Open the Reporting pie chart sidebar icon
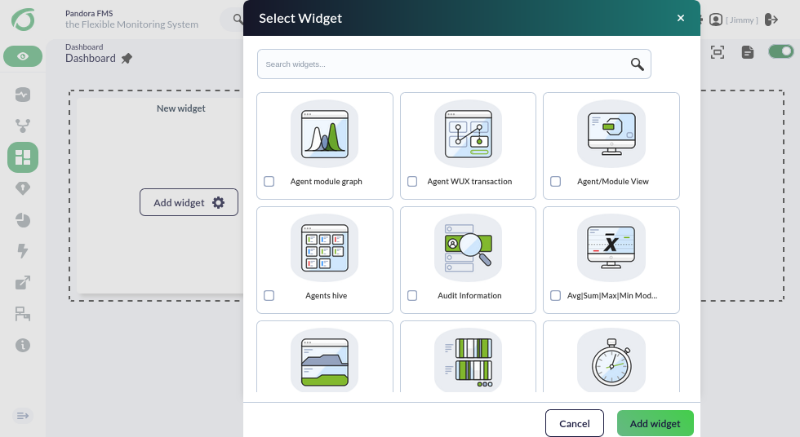The height and width of the screenshot is (437, 800). tap(22, 220)
